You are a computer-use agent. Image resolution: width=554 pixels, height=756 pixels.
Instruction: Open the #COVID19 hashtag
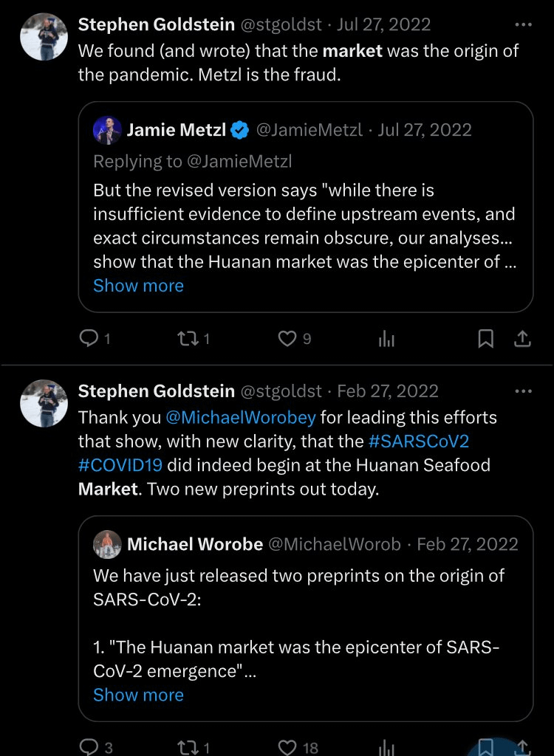point(120,465)
